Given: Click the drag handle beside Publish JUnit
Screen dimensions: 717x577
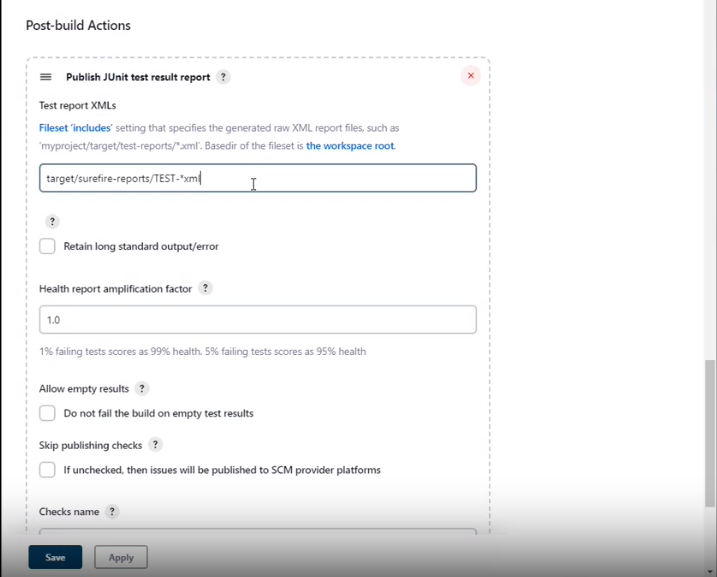Looking at the screenshot, I should [x=45, y=77].
